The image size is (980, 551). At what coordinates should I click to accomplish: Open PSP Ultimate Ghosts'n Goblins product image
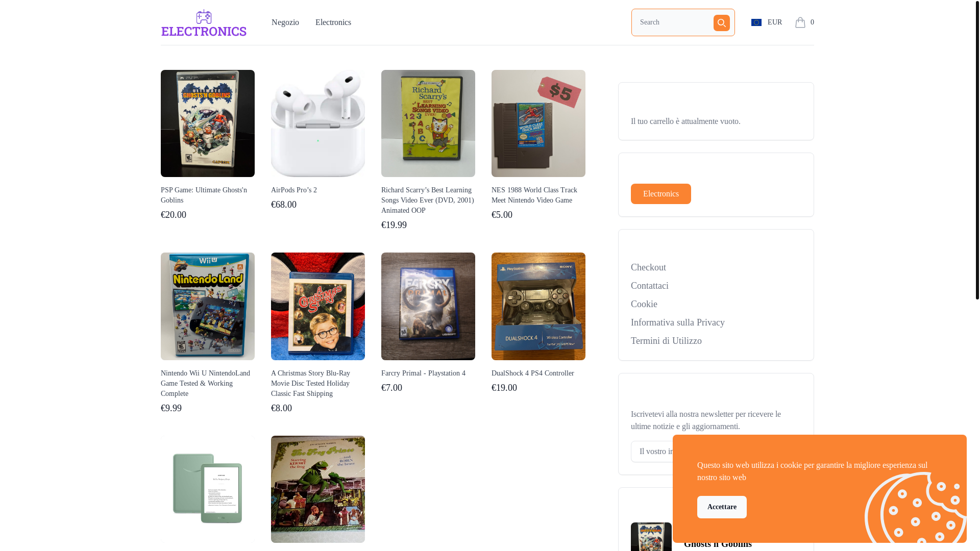207,123
